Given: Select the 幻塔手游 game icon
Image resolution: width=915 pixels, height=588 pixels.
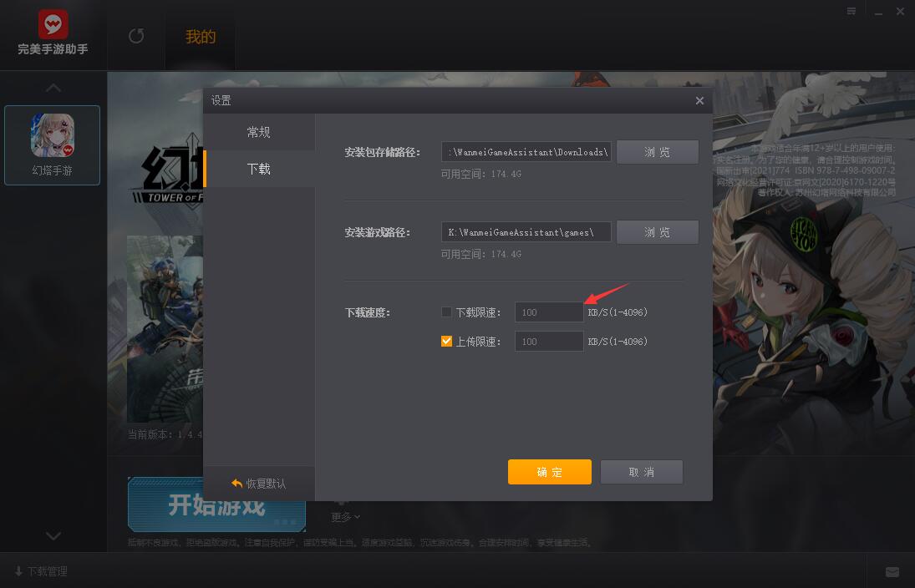Looking at the screenshot, I should tap(53, 136).
